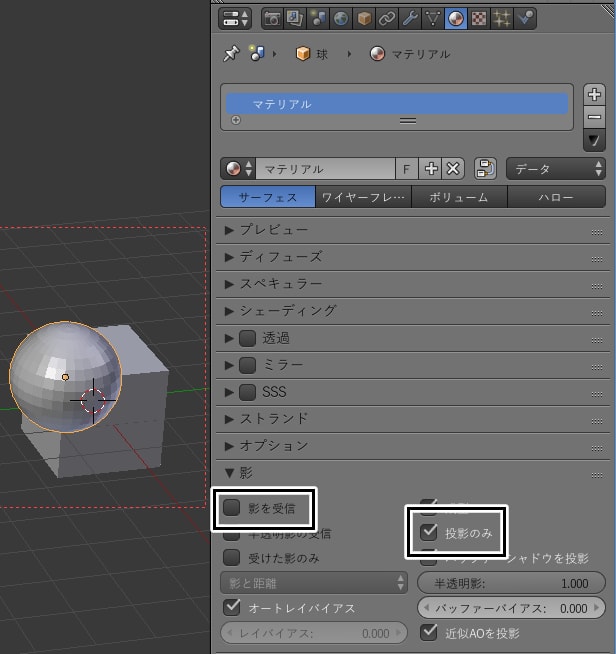Viewport: 616px width, 654px height.
Task: Open material slot specials arrow menu
Action: click(594, 140)
